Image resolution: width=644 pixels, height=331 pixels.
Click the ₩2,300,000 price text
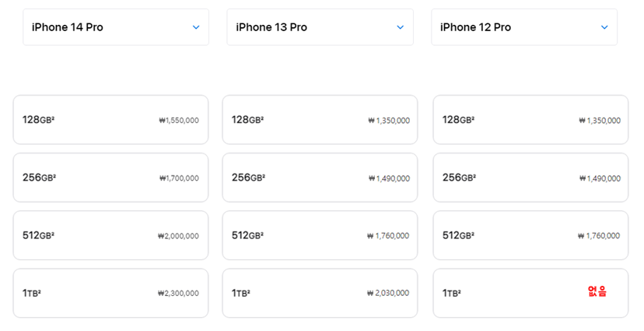coord(178,293)
